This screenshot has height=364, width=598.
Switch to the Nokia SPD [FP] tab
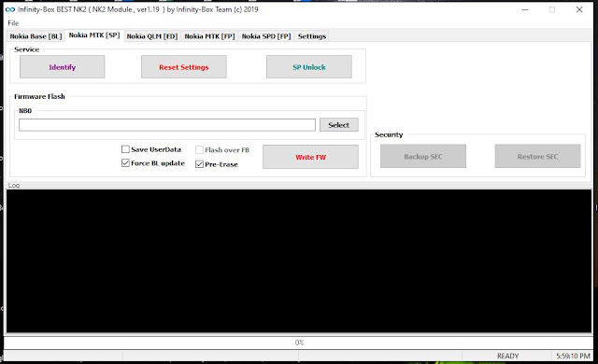click(266, 36)
